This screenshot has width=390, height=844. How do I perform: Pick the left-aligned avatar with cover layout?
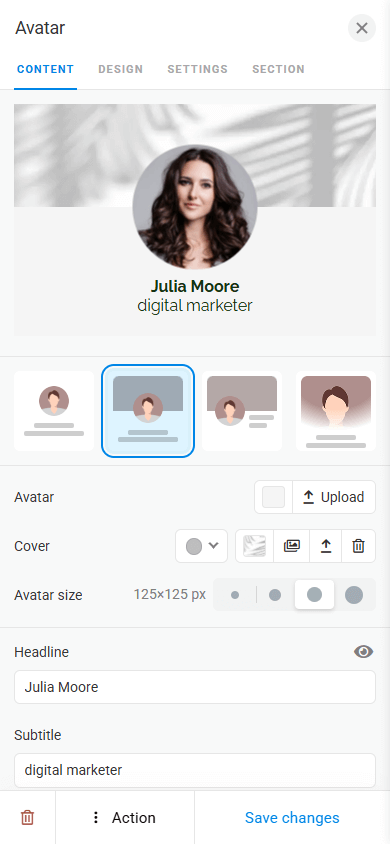242,411
